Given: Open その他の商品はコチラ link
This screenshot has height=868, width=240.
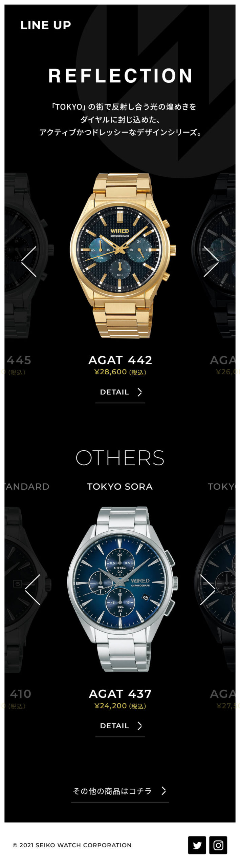Looking at the screenshot, I should [x=120, y=792].
